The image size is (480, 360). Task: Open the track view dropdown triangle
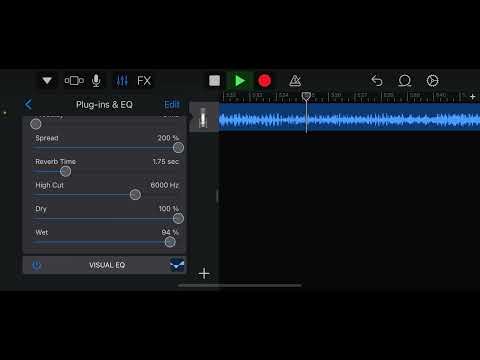point(47,81)
